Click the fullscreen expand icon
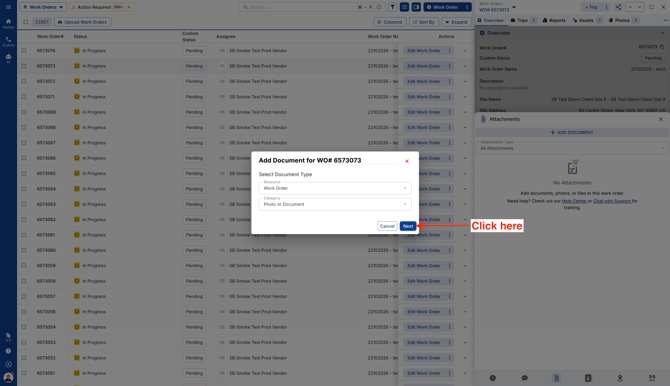The width and height of the screenshot is (670, 386). (652, 7)
